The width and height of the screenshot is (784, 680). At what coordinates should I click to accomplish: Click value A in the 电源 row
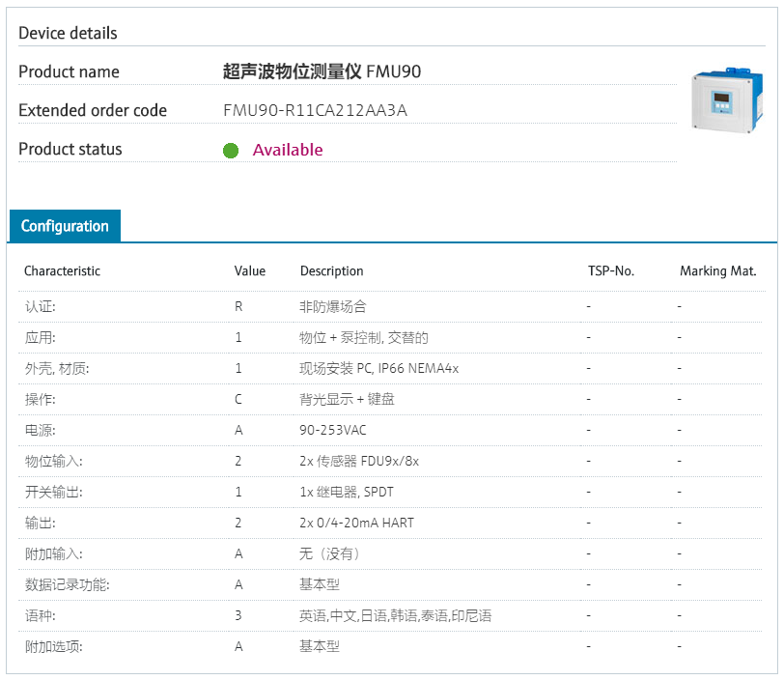pyautogui.click(x=238, y=431)
